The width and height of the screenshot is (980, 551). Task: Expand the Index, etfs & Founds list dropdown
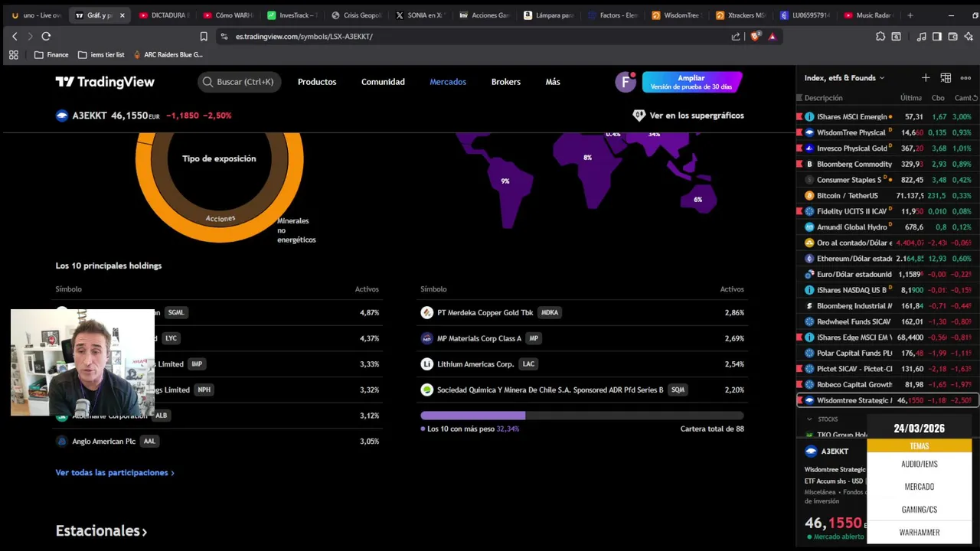point(844,77)
